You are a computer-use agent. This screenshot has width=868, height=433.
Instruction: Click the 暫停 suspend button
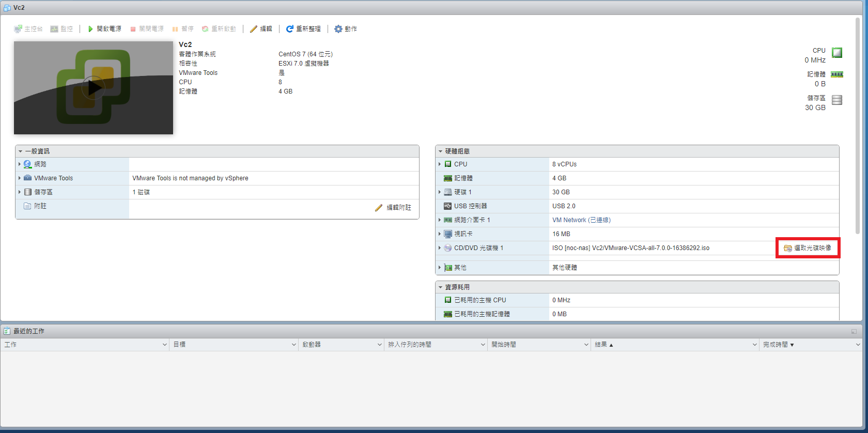coord(183,29)
